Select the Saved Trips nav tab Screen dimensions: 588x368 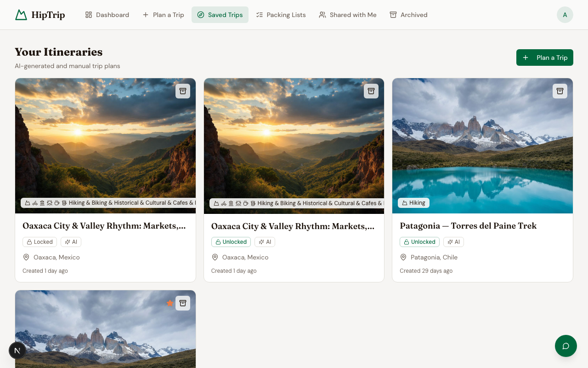point(220,15)
